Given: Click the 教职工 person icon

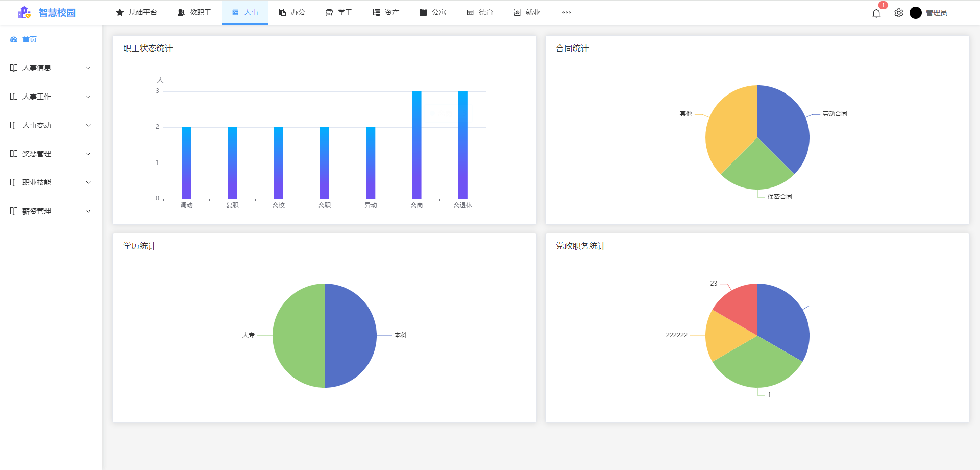Looking at the screenshot, I should pos(181,12).
